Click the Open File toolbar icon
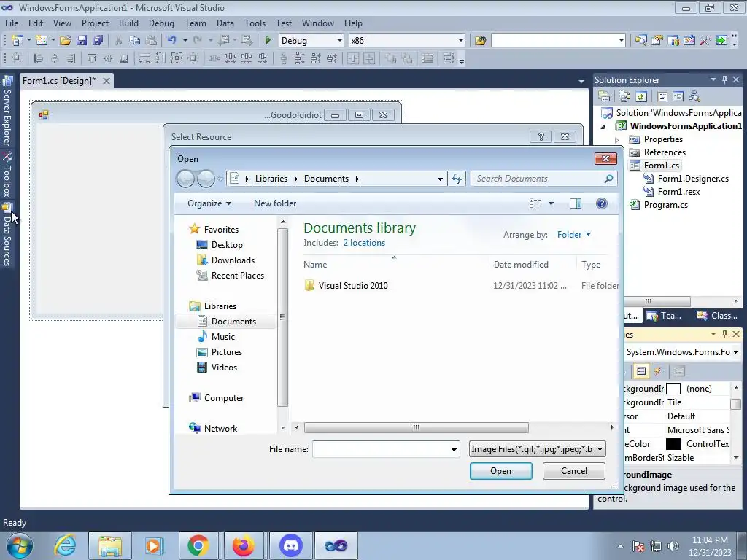 pyautogui.click(x=66, y=41)
